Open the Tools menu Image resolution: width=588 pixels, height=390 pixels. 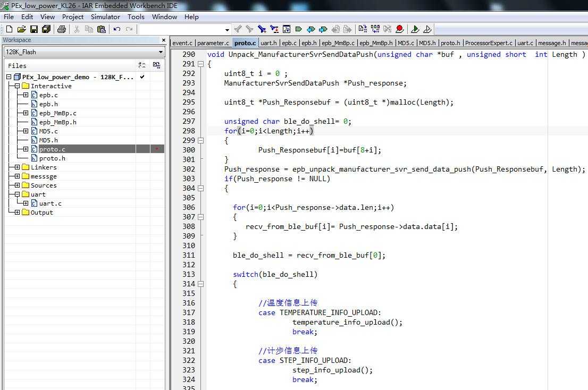pos(136,17)
